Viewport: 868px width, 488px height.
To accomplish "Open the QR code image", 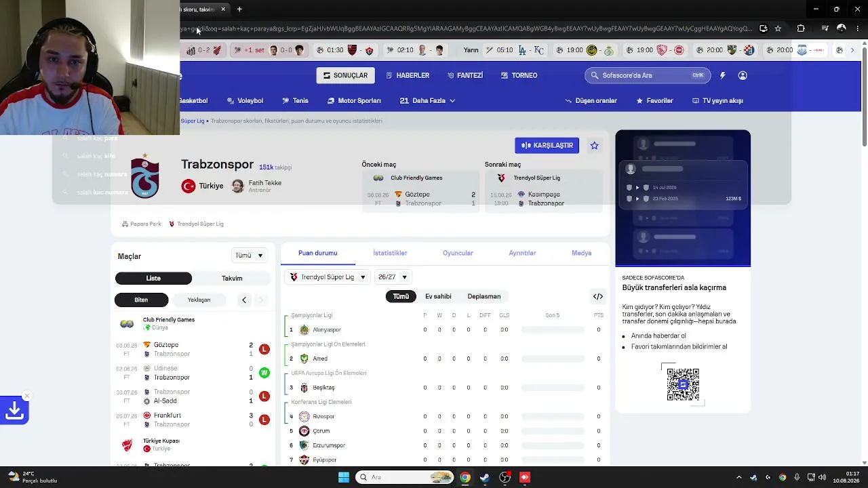I will coord(683,384).
